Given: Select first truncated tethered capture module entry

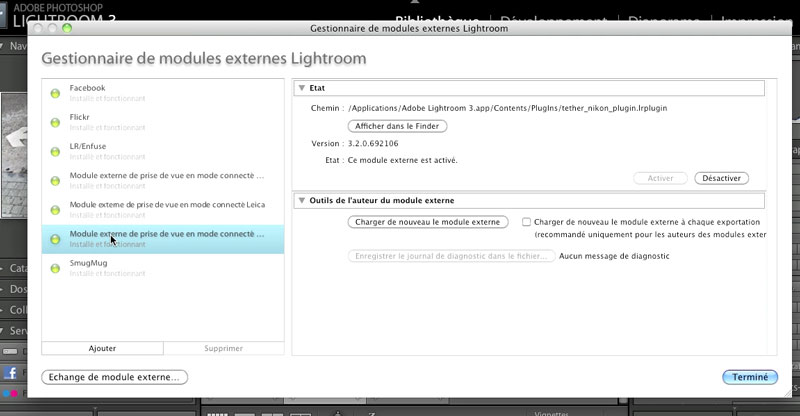Looking at the screenshot, I should tap(163, 180).
